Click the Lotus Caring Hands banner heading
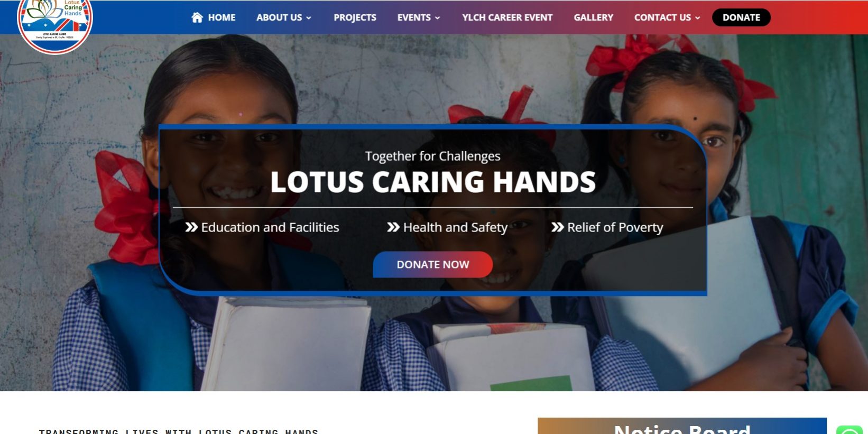This screenshot has width=868, height=434. [x=433, y=182]
